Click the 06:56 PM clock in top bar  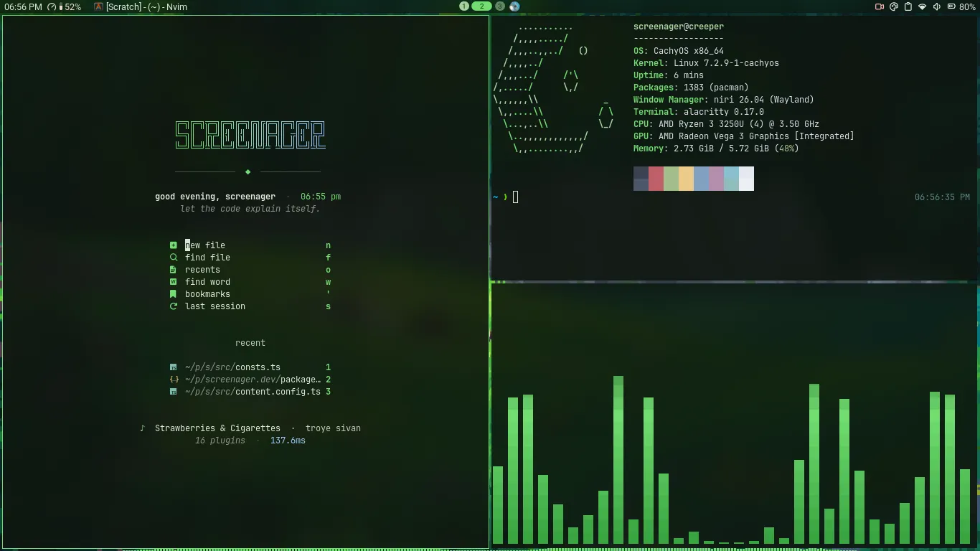(23, 6)
